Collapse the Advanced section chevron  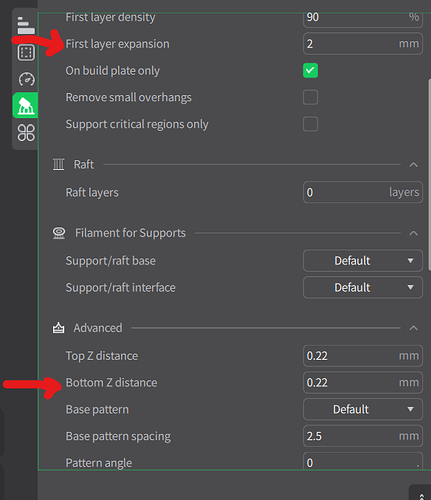pyautogui.click(x=413, y=328)
